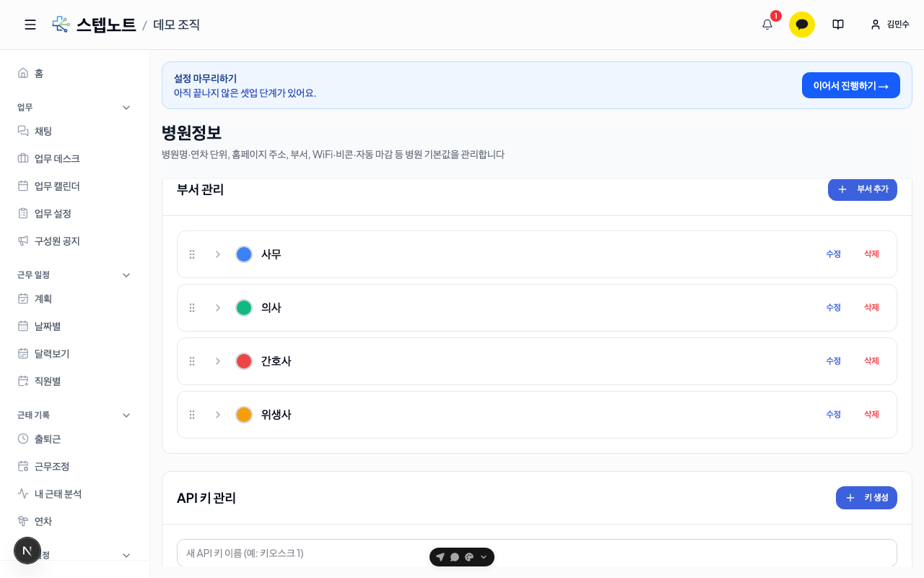924x578 pixels.
Task: Open 내 근태 분석 page
Action: pos(75,493)
